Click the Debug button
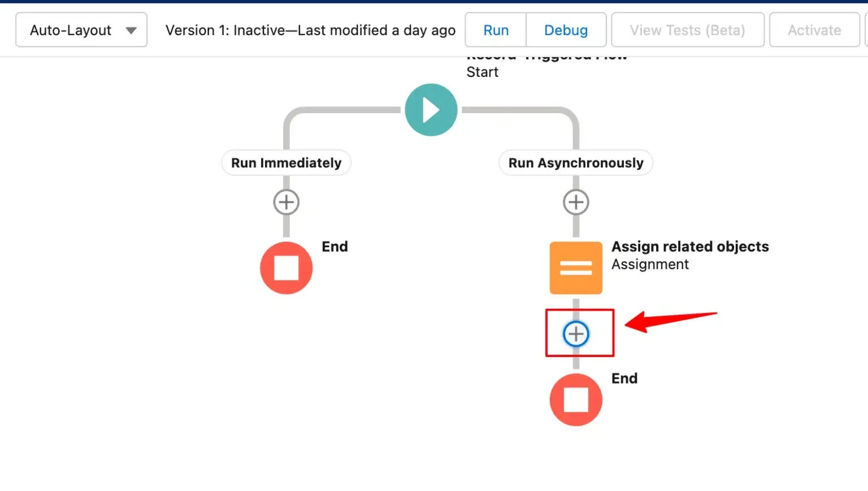Viewport: 868px width, 491px height. pos(566,30)
